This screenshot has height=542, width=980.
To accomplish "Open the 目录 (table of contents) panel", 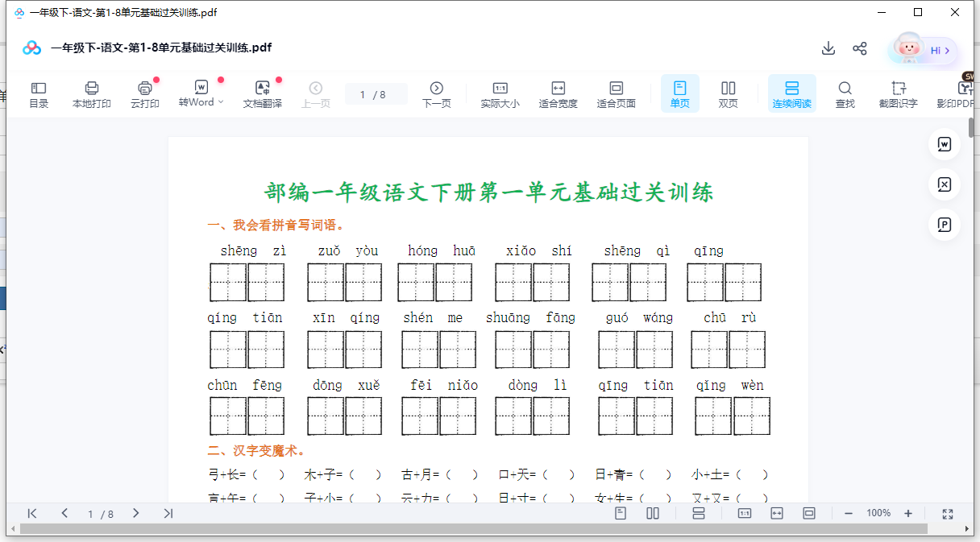I will pyautogui.click(x=39, y=94).
